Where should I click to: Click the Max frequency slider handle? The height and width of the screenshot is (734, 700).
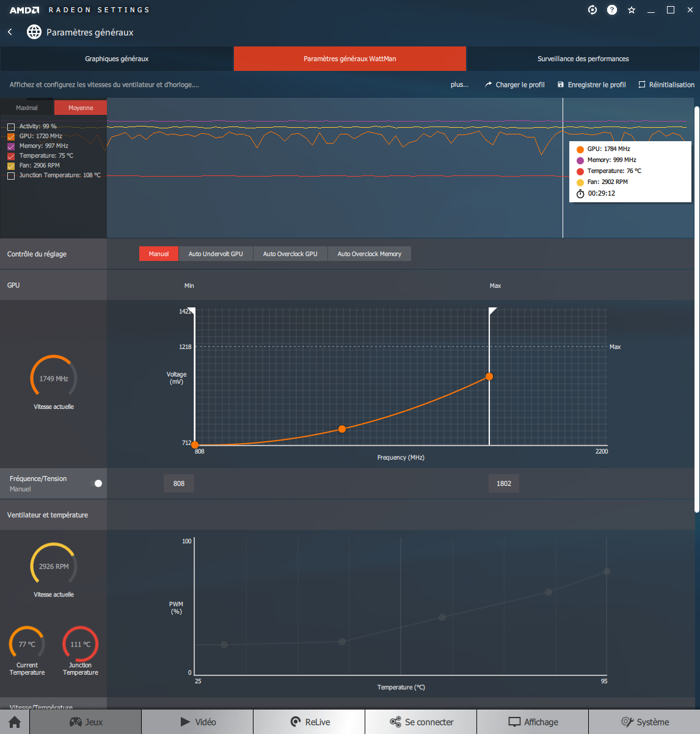492,312
